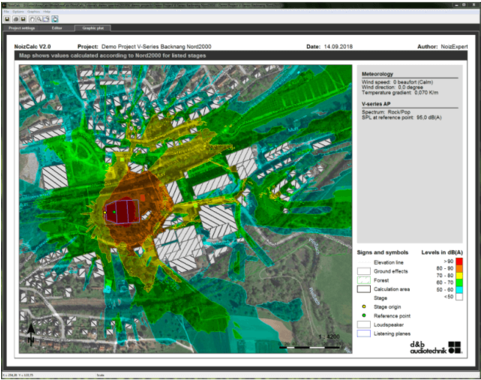Switch to the Editor tab
The width and height of the screenshot is (481, 380).
click(x=57, y=28)
